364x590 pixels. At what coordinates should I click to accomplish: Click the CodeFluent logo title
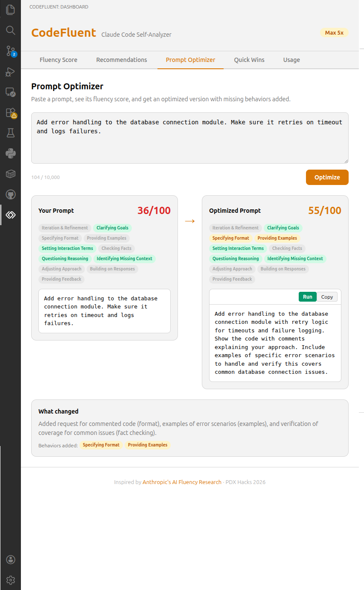[x=64, y=32]
